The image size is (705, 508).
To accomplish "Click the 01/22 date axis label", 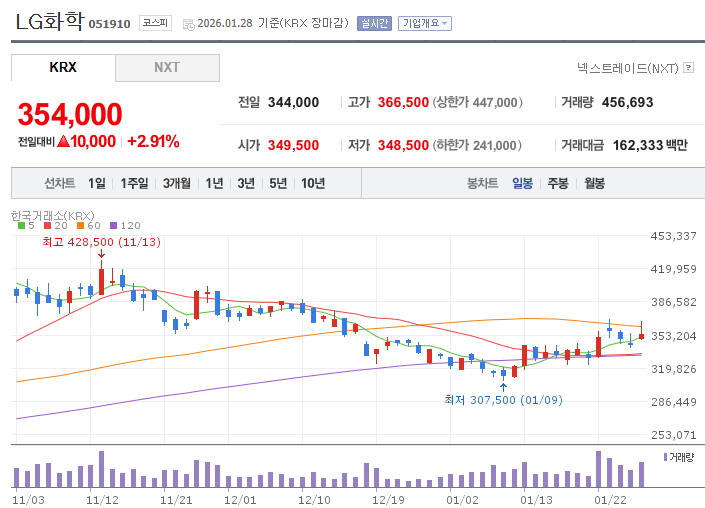I will click(610, 500).
